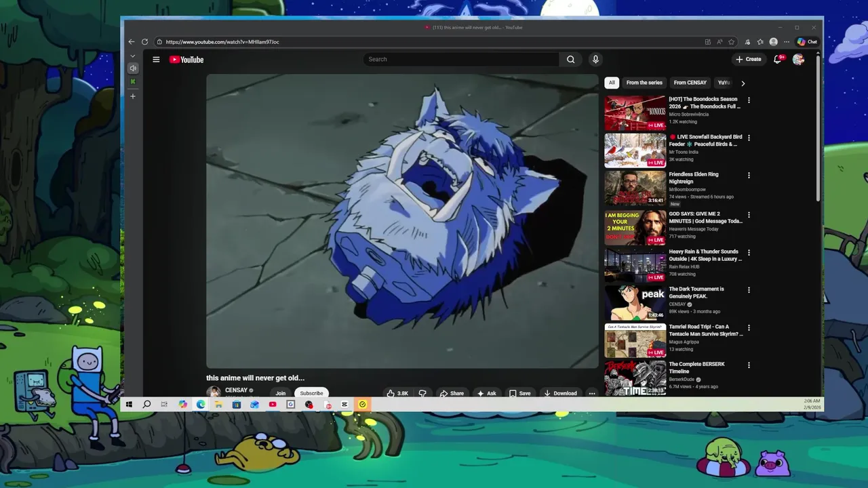Start voice search with the microphone icon

pos(595,60)
